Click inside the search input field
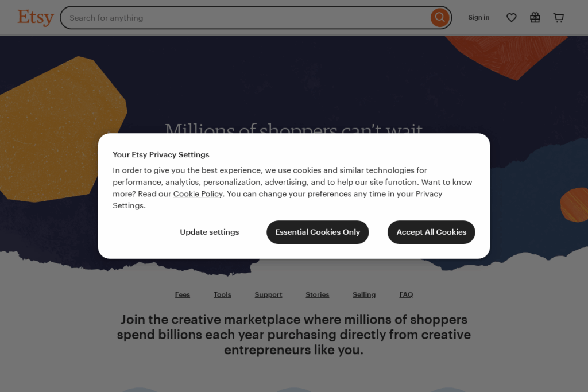588x392 pixels. (230, 18)
